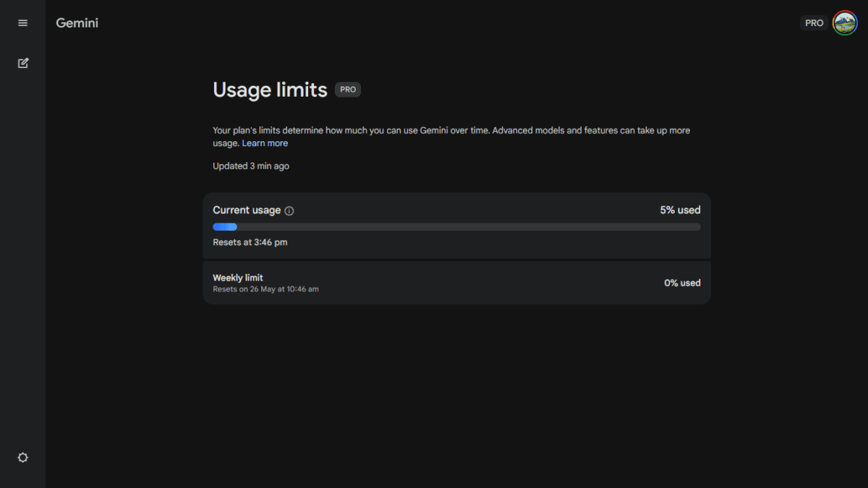Click the Usage limits heading
Screen dimensions: 868x488
271,90
